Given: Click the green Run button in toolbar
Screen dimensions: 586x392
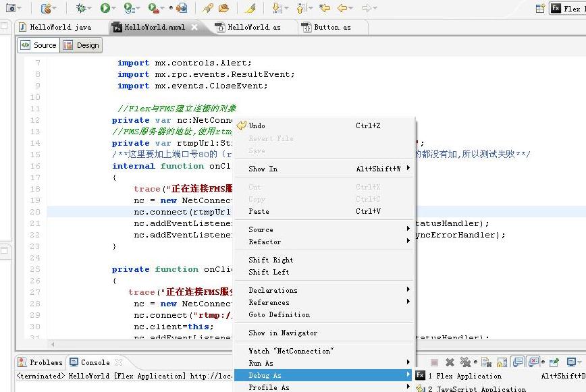Looking at the screenshot, I should tap(105, 8).
